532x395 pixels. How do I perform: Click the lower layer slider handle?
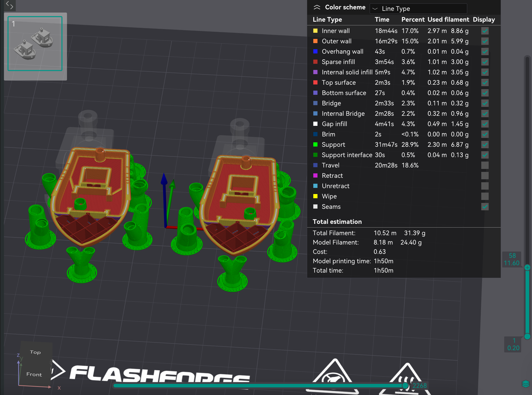point(527,336)
